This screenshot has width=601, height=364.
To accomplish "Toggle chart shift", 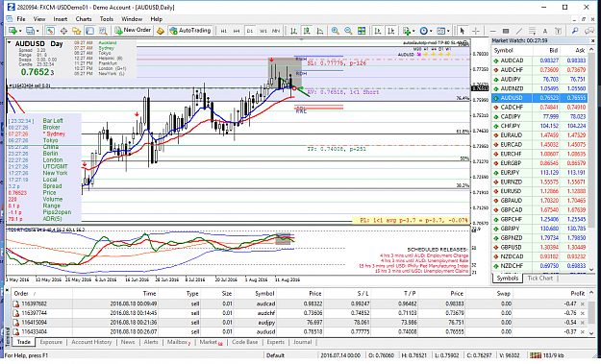I will click(391, 31).
